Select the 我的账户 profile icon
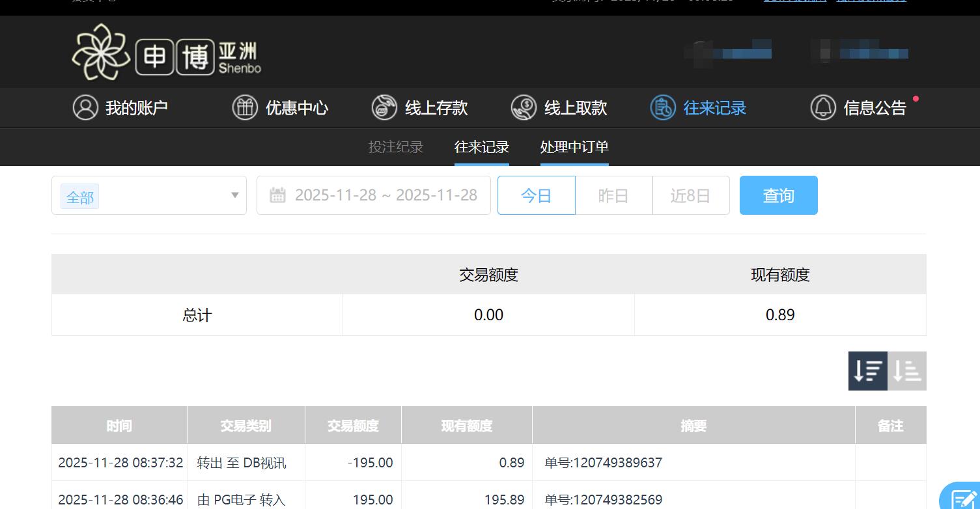980x509 pixels. (x=85, y=107)
